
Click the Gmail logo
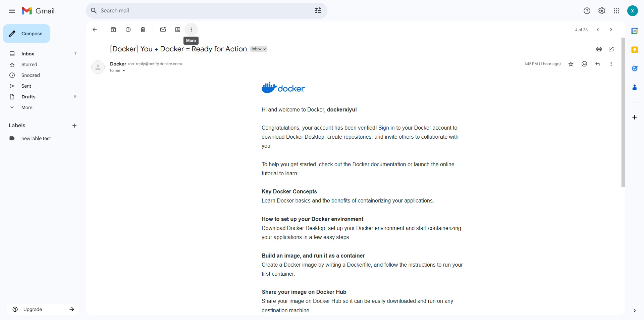pos(38,11)
